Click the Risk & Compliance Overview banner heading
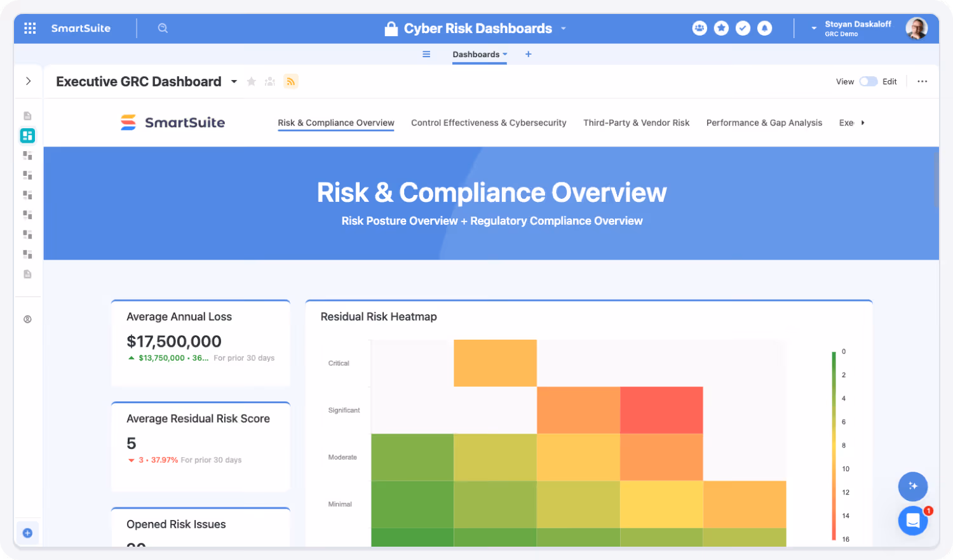Viewport: 953px width, 560px height. point(492,192)
